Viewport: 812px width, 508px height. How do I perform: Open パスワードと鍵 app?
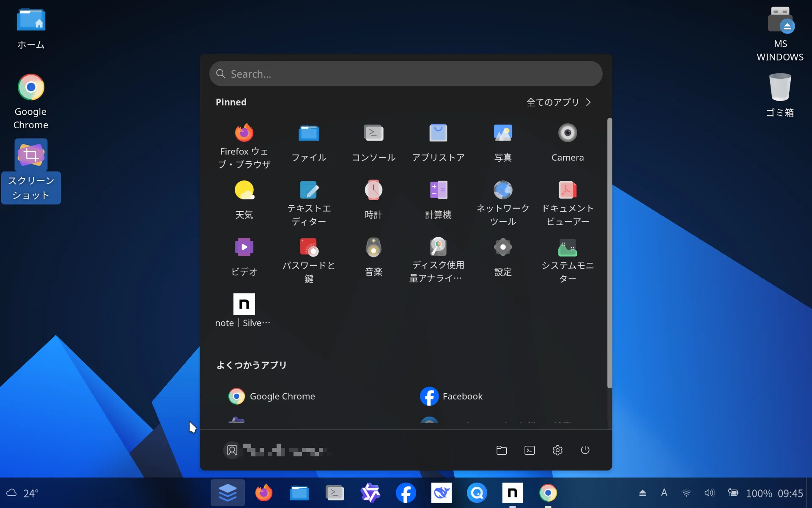pyautogui.click(x=309, y=260)
